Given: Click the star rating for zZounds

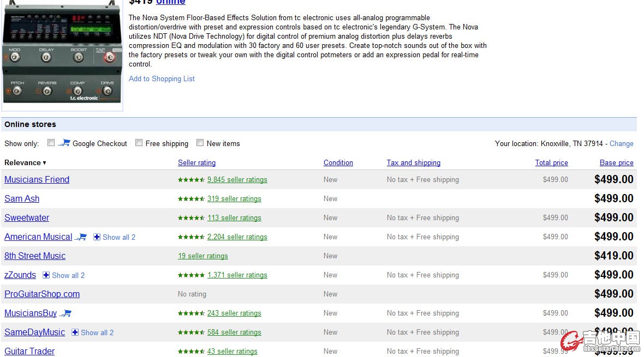Looking at the screenshot, I should 191,275.
